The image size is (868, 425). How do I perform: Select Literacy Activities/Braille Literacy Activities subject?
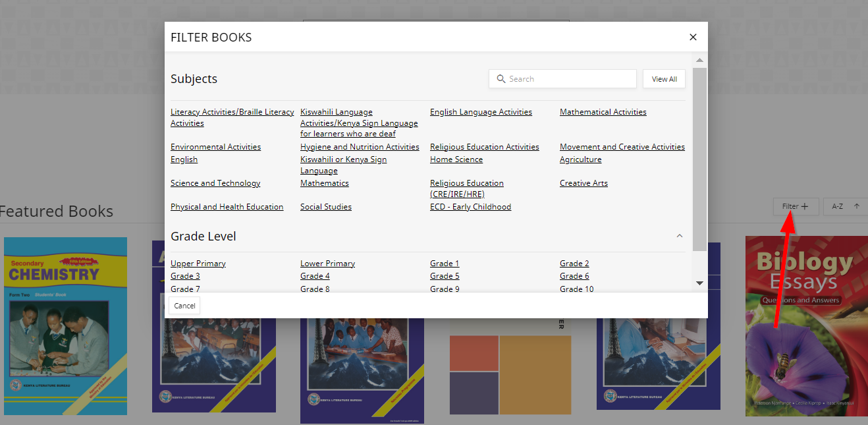click(x=232, y=118)
